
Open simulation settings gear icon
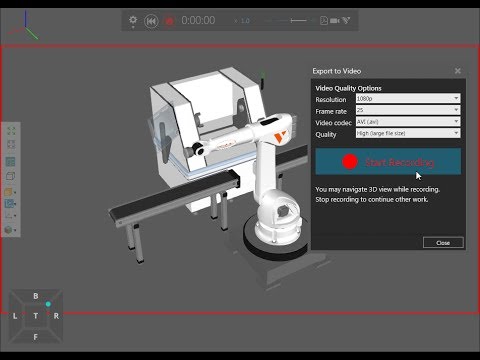(133, 20)
